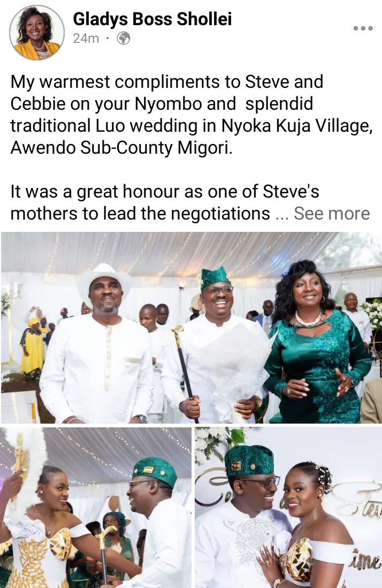Open the three-dot post options menu
The height and width of the screenshot is (588, 382).
(x=363, y=28)
